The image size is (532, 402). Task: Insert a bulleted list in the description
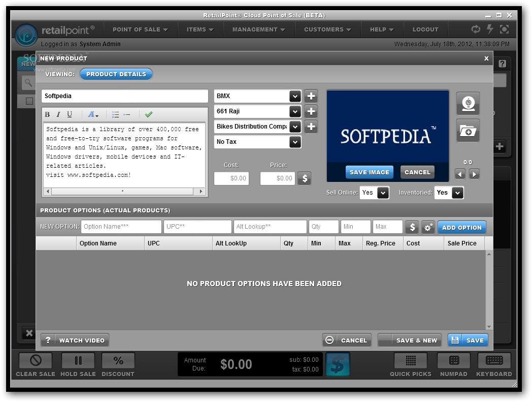(115, 114)
